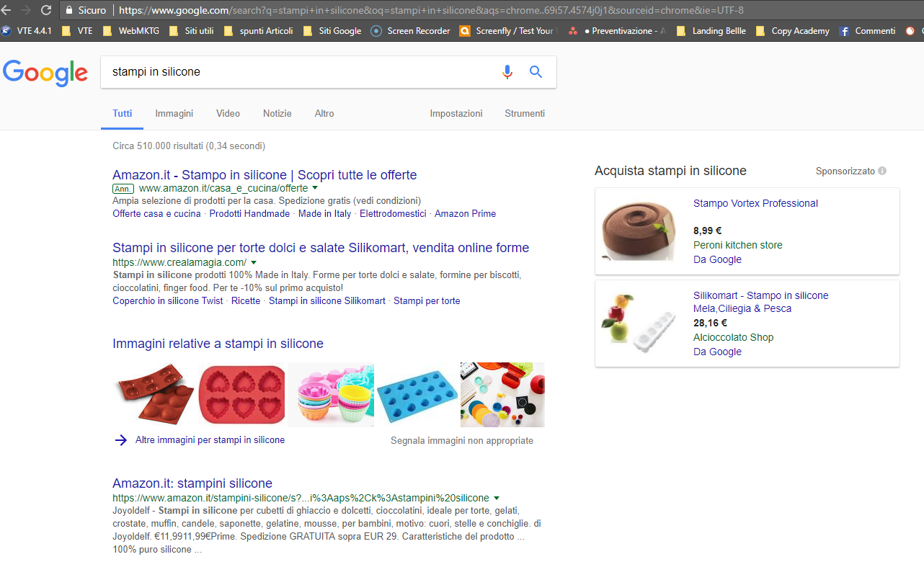Open Coperchio in silicone Twist sitelink
Viewport: 924px width, 567px height.
click(x=168, y=301)
